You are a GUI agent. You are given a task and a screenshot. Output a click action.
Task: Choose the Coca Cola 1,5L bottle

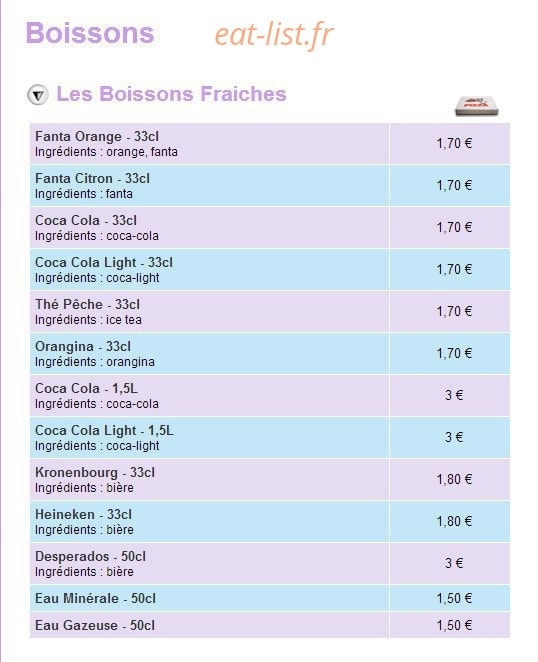pyautogui.click(x=269, y=396)
